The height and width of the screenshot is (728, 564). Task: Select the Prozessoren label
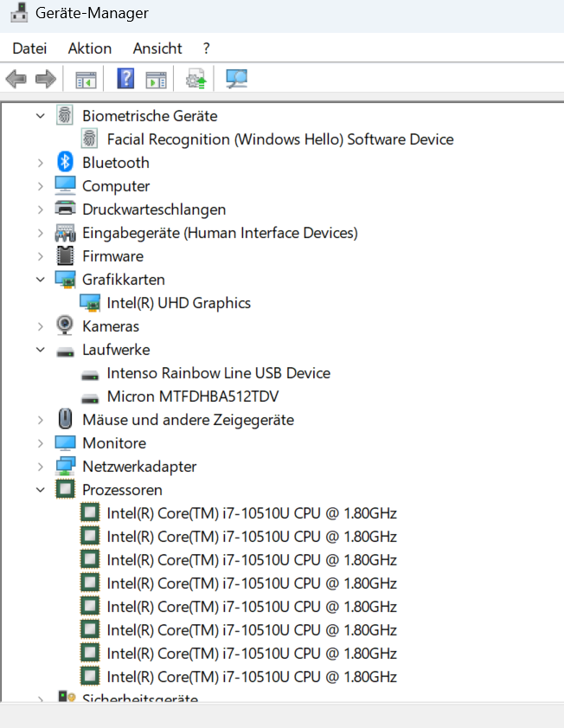pyautogui.click(x=122, y=490)
